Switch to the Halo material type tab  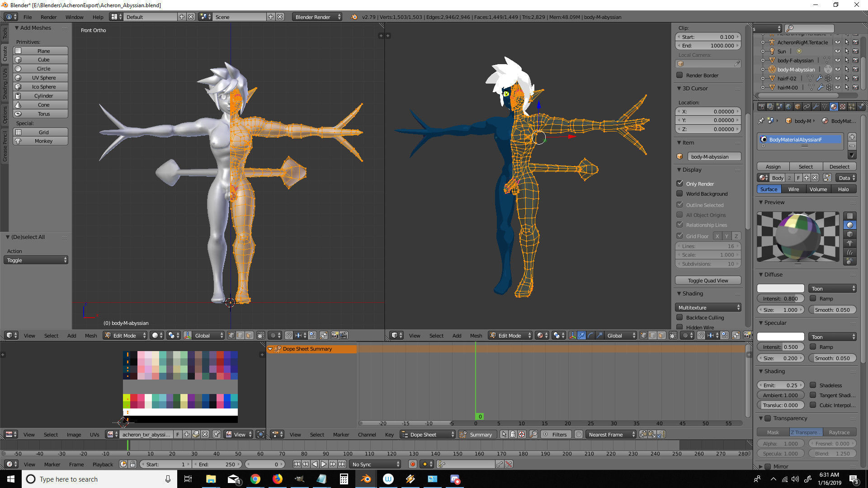[x=844, y=189]
